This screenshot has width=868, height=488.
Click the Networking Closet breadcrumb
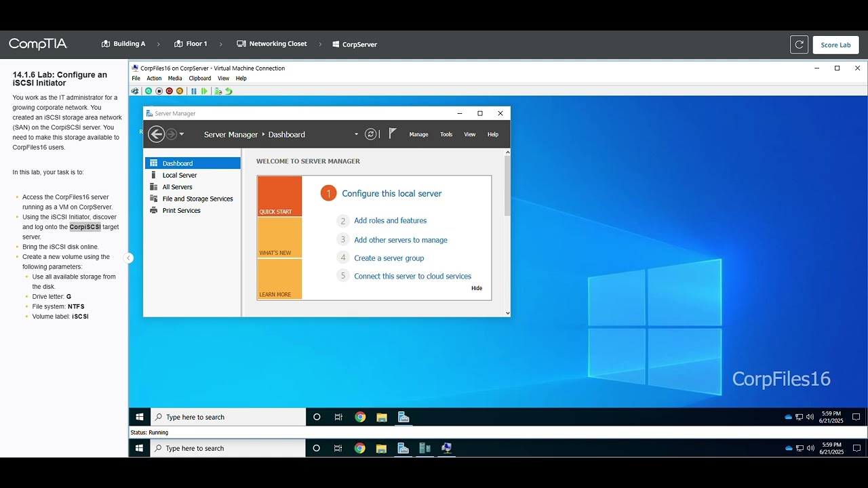[x=272, y=44]
